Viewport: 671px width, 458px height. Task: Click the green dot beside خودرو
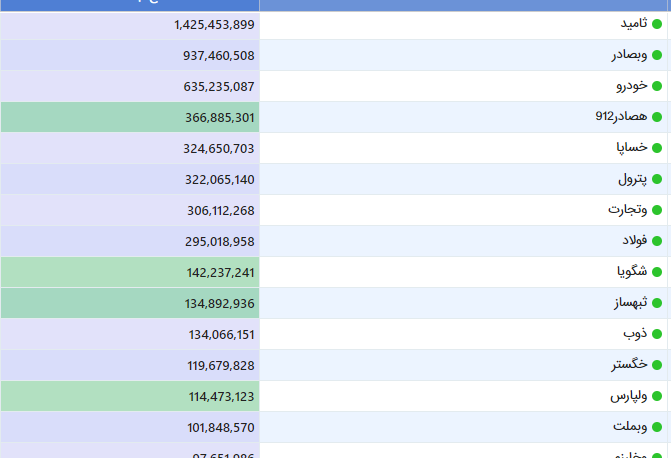click(x=657, y=86)
